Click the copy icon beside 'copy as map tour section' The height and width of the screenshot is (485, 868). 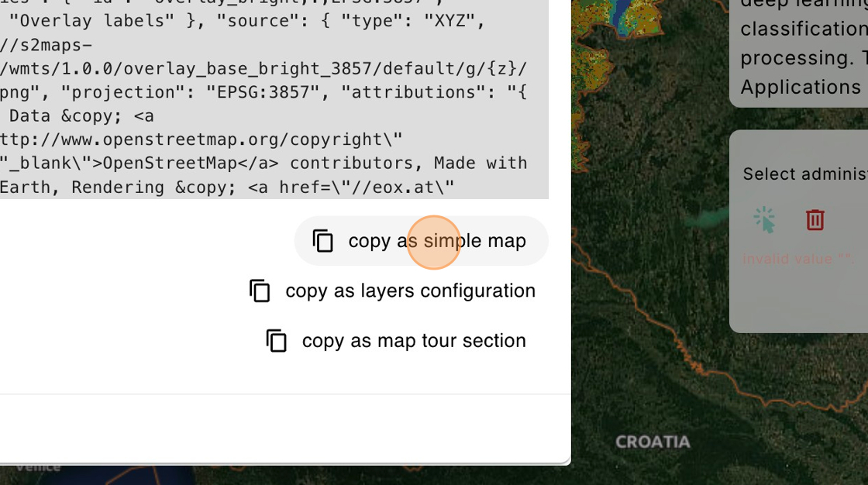coord(277,340)
